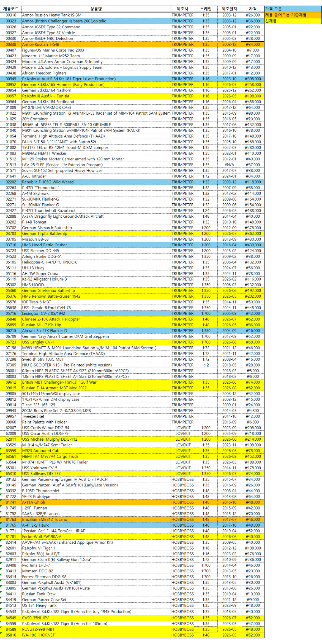Click "Brazilian EMB312 Tucano" cell
Viewport: 322px width, 644px height.
(x=96, y=519)
